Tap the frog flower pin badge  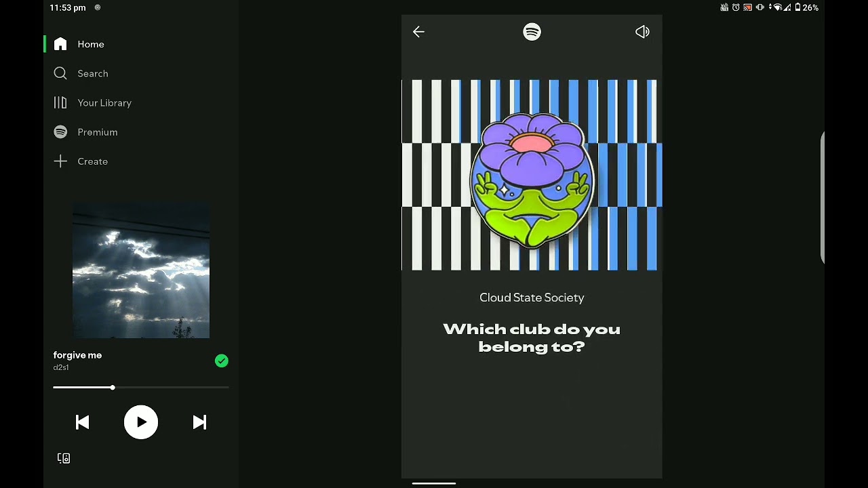(x=532, y=180)
